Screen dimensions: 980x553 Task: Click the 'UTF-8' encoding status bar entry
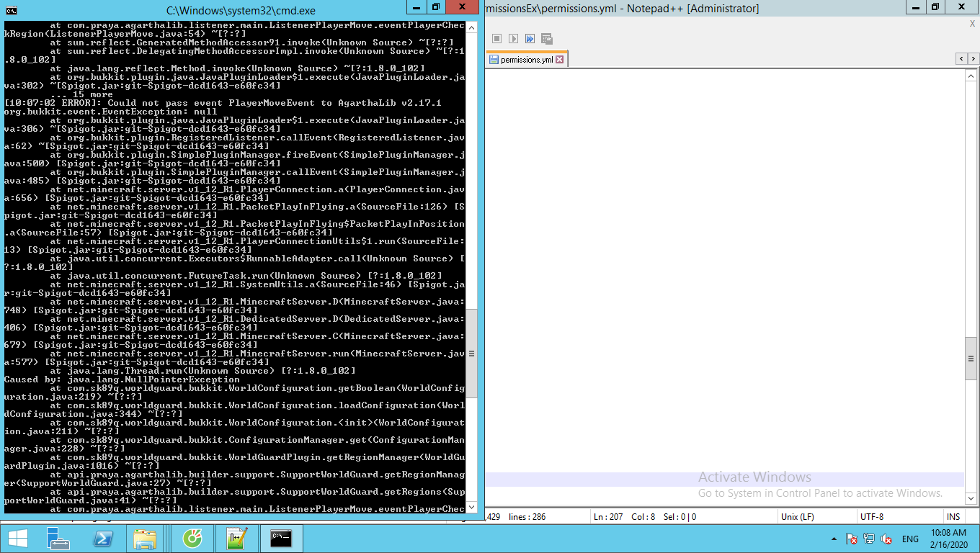(872, 516)
